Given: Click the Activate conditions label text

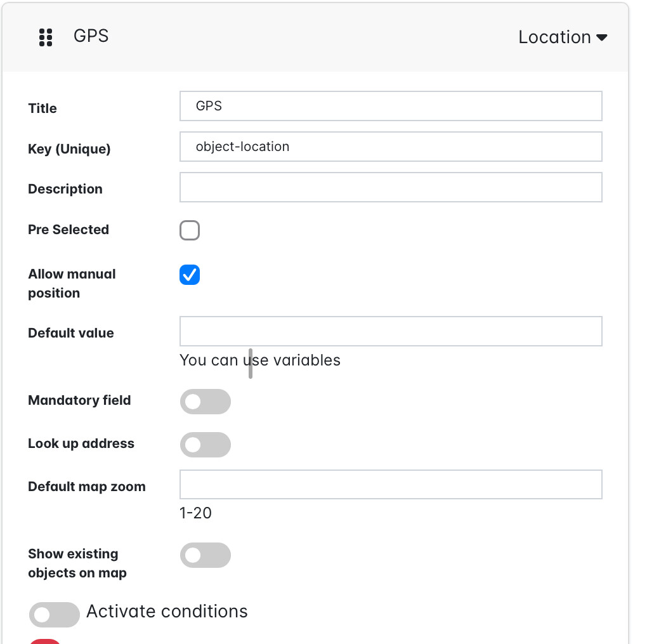Looking at the screenshot, I should [167, 612].
